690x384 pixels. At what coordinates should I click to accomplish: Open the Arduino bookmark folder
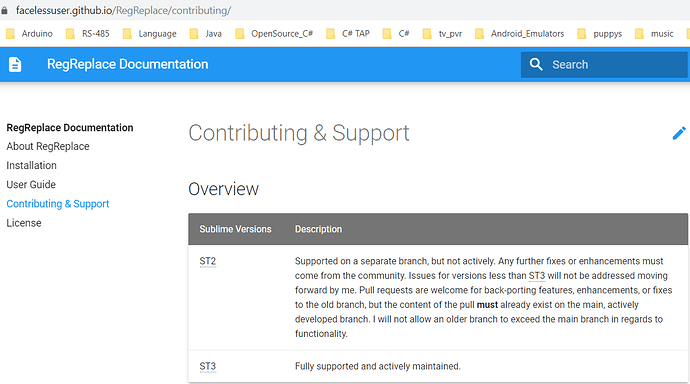[29, 33]
